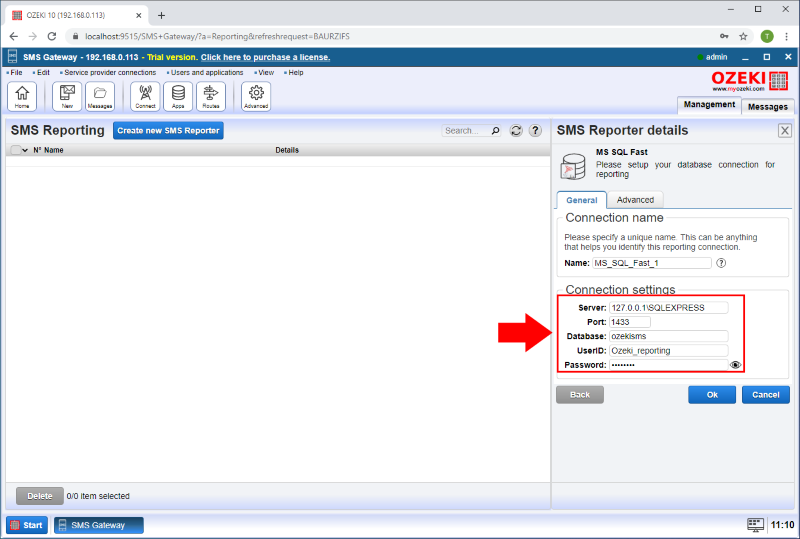Click the Details column header

[x=287, y=150]
